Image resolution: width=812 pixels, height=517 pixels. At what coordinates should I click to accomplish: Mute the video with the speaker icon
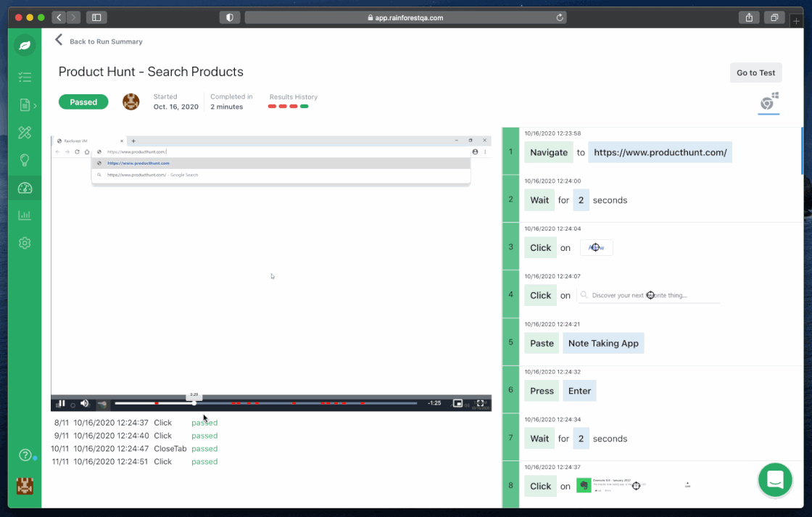(85, 404)
